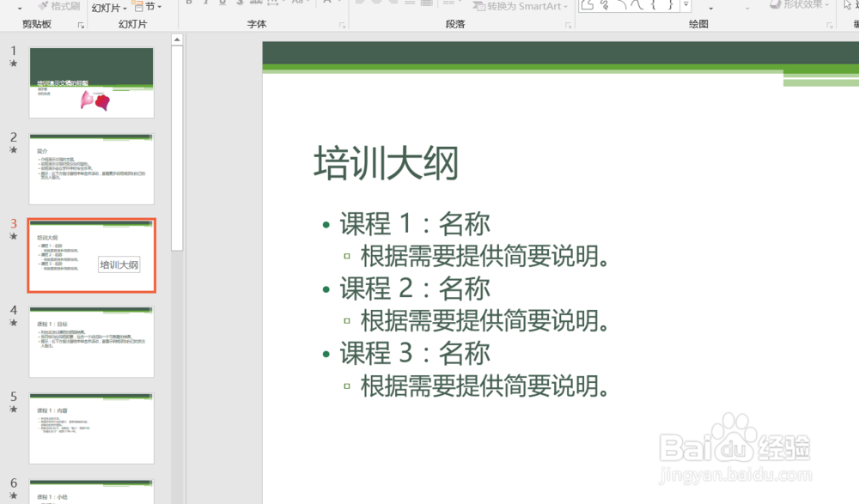The width and height of the screenshot is (859, 504).
Task: Select slide 3 thumbnail 培训大纲
Action: 92,255
